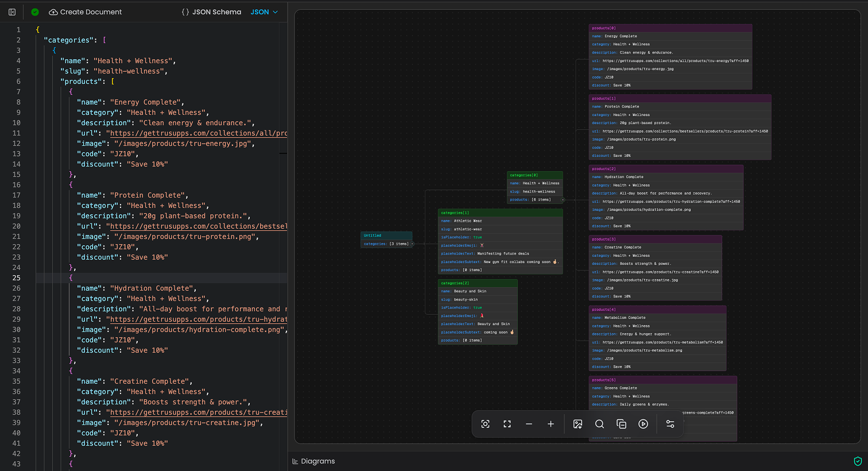Enter fullscreen view of the diagram
This screenshot has width=868, height=471.
(507, 424)
